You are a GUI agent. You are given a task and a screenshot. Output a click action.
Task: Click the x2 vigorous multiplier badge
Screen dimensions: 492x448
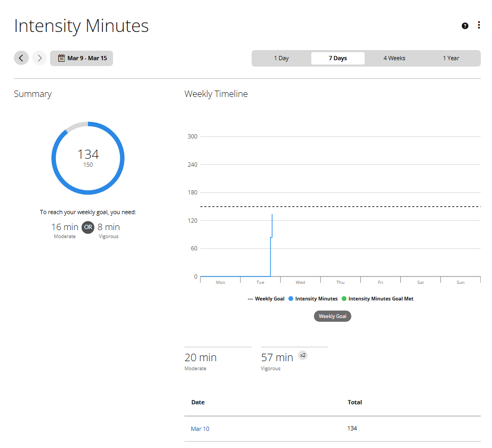303,355
